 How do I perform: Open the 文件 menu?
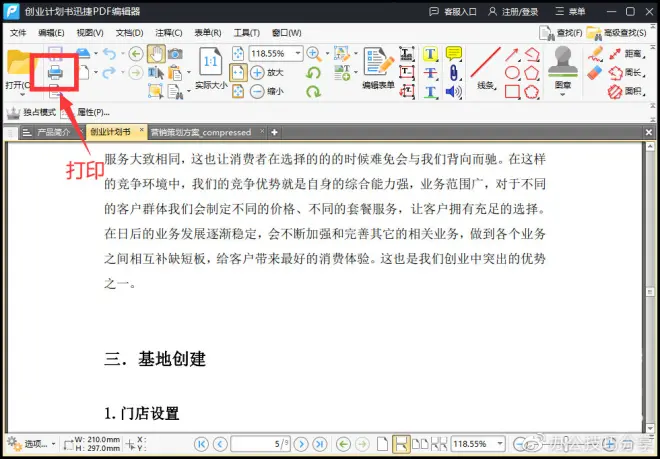pyautogui.click(x=18, y=32)
